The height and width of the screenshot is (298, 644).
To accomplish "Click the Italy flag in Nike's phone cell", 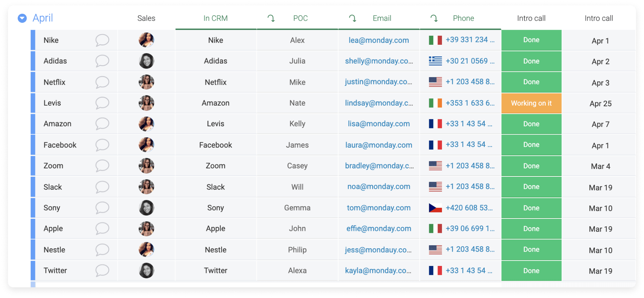I will tap(435, 40).
